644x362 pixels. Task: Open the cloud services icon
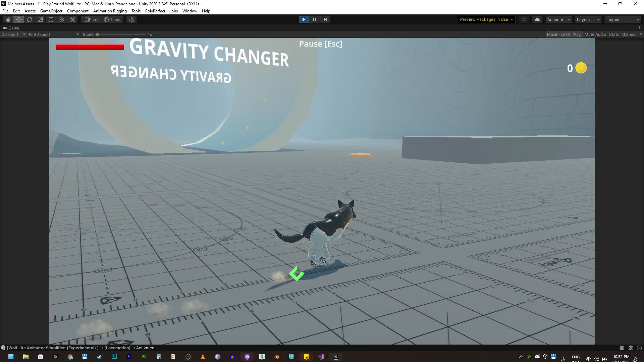tap(537, 19)
